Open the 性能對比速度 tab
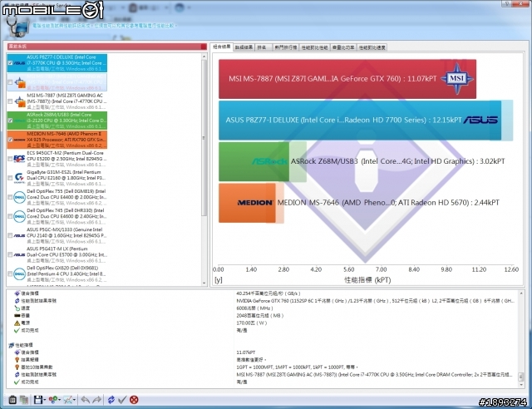This screenshot has height=409, width=532. click(x=372, y=47)
